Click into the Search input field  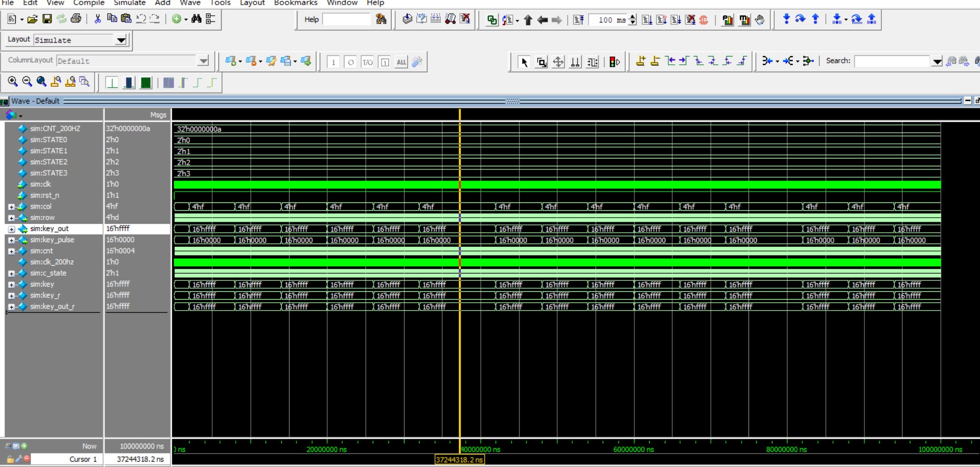pyautogui.click(x=892, y=61)
